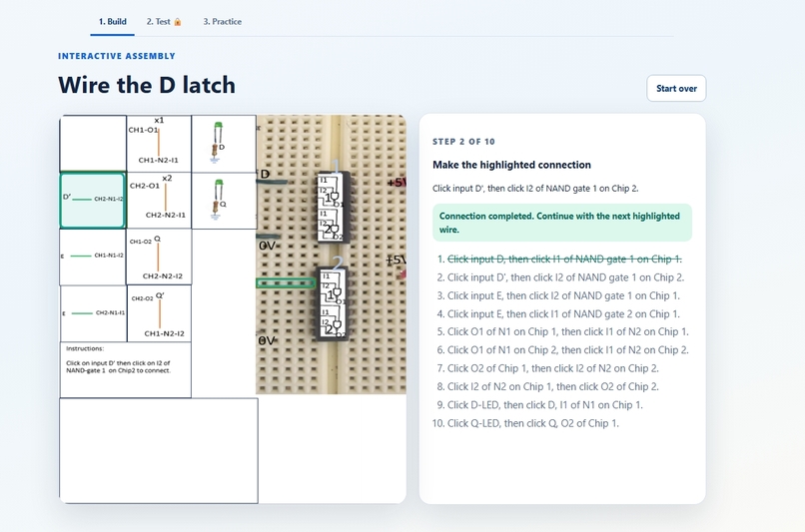Open the Build tab
Screen dimensions: 805x532
(113, 22)
